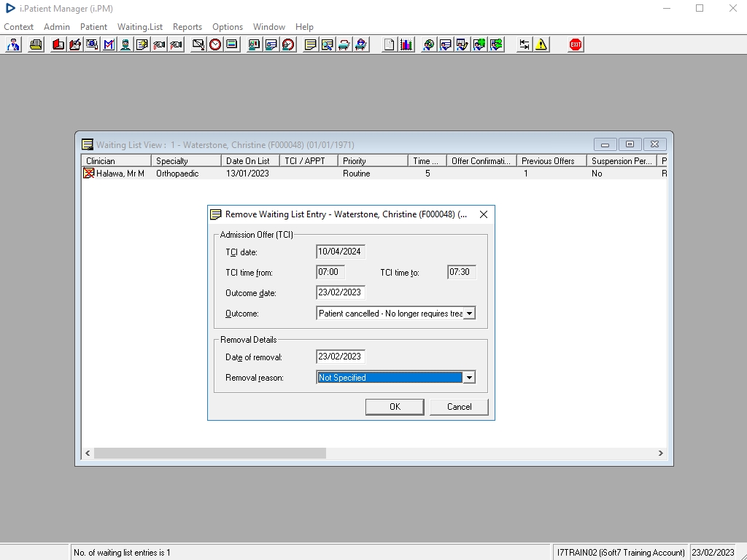Click the doctor with patient toolbar icon
This screenshot has height=560, width=747.
[x=13, y=44]
